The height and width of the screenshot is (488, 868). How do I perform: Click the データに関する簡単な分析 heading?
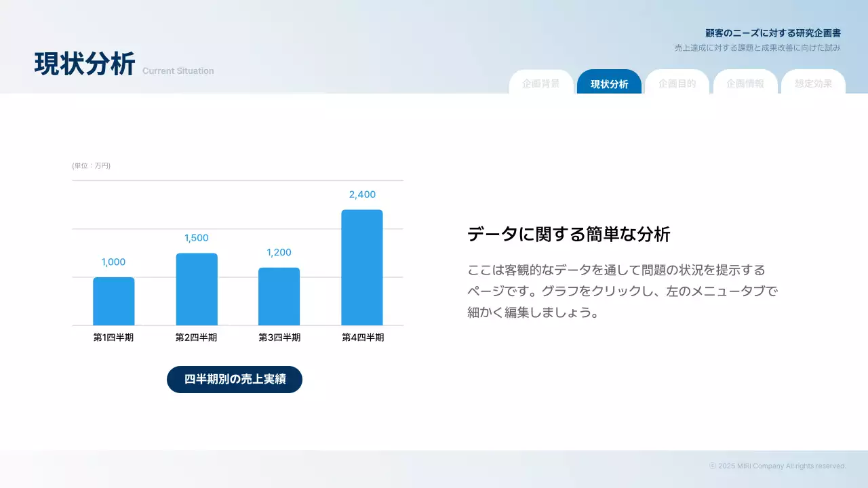click(x=568, y=235)
